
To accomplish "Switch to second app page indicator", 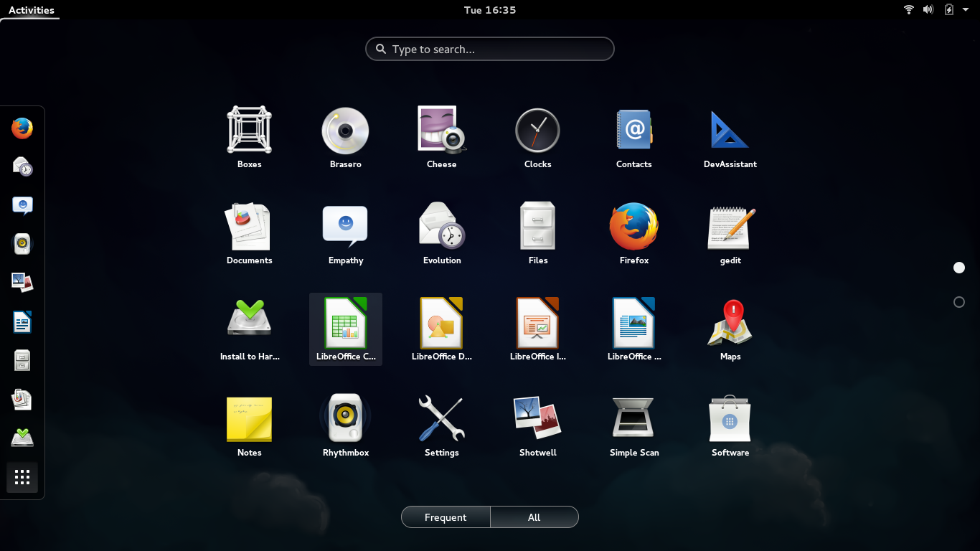I will click(958, 302).
